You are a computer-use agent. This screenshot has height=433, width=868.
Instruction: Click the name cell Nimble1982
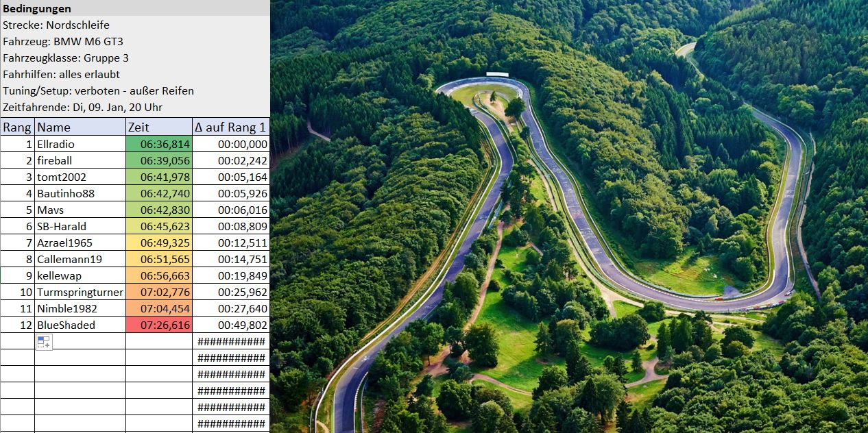(80, 308)
